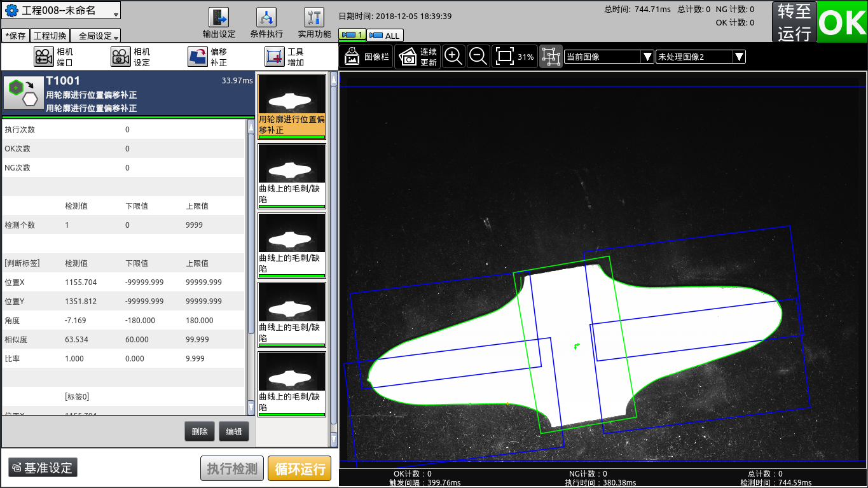Click the 日期时间 date time readout

[x=395, y=16]
